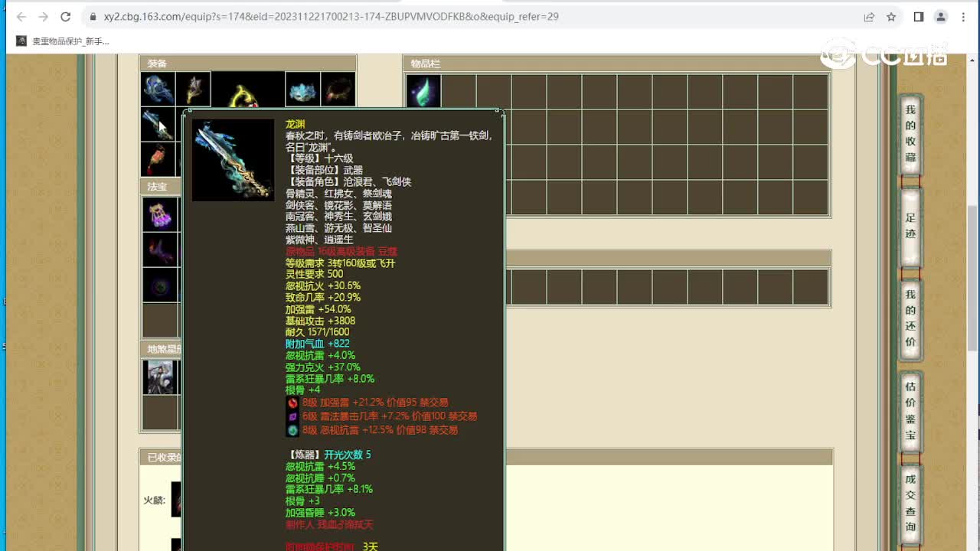Screen dimensions: 980x551
Task: Click the 附加气血 +822 stat line
Action: (318, 344)
